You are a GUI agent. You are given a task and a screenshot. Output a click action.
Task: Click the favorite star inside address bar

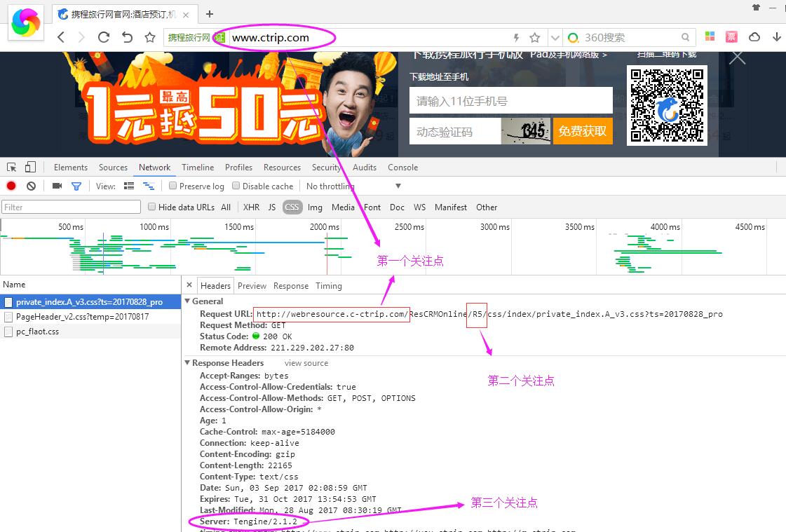point(535,38)
